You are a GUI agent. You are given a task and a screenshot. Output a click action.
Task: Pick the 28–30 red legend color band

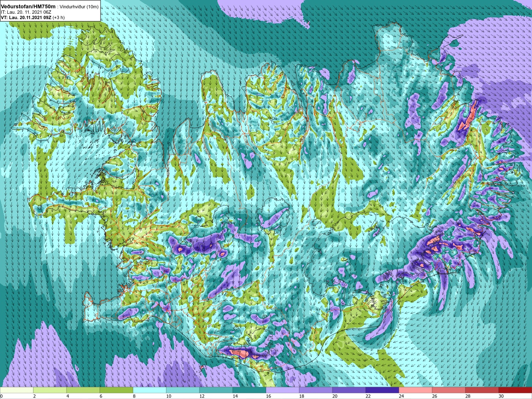point(482,390)
